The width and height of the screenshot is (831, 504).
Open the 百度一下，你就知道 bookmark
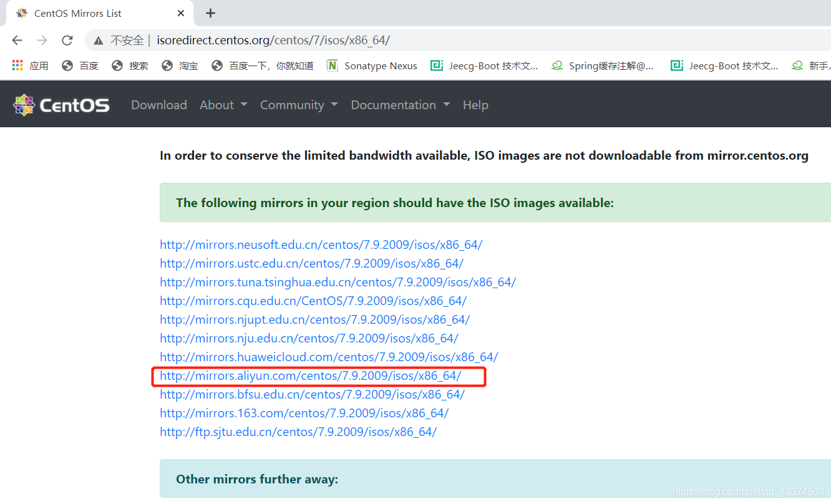tap(263, 65)
